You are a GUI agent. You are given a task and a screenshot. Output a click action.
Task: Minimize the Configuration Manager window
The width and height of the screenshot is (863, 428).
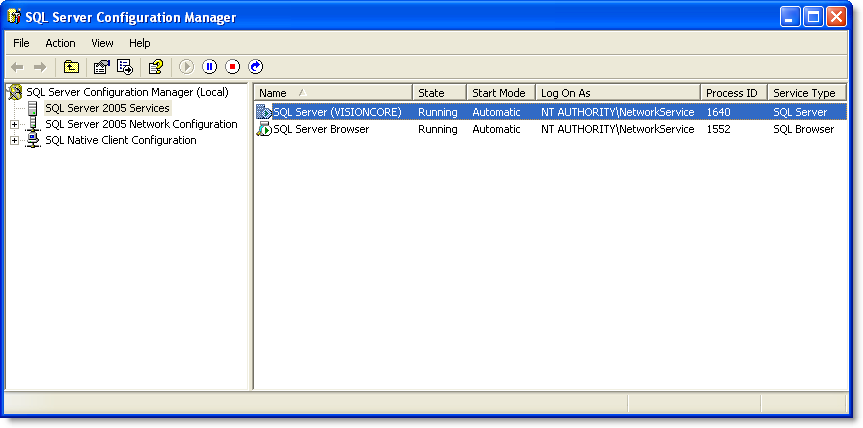[x=790, y=17]
